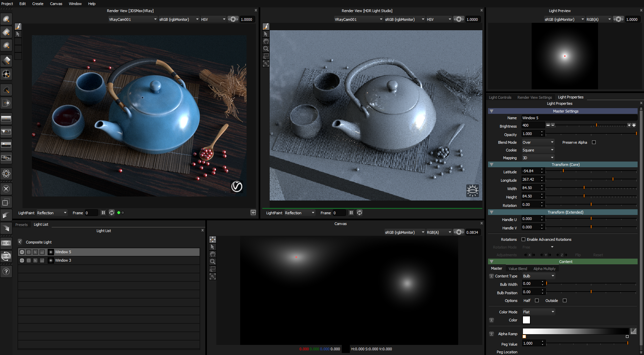
Task: Click the brightness plus button
Action: click(629, 125)
